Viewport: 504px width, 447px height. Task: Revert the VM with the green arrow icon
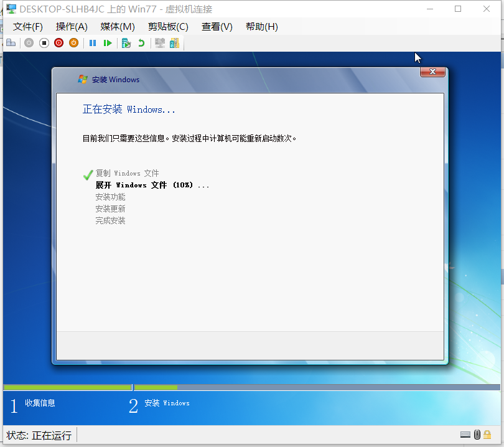[141, 43]
